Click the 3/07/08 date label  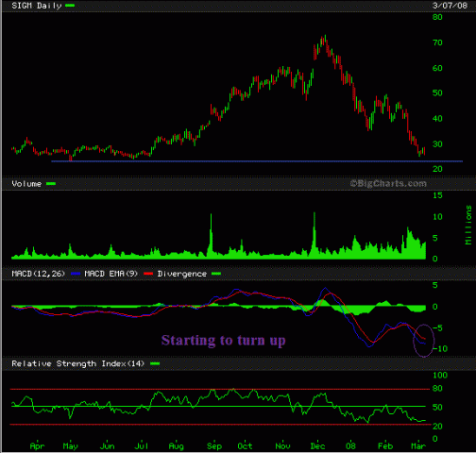(450, 6)
